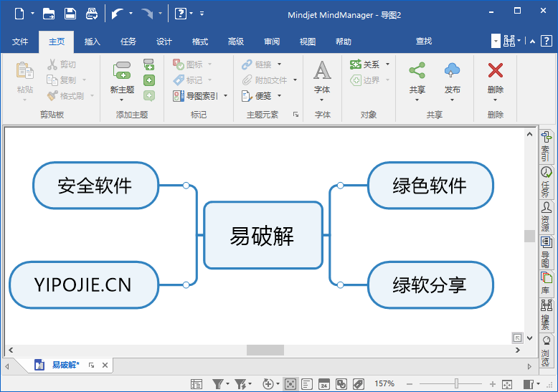Click the New Topic (新主题) icon

point(122,70)
